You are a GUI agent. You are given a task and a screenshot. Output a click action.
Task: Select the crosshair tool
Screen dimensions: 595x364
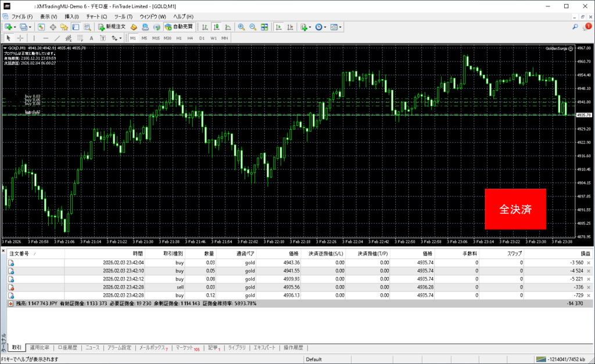tap(20, 38)
